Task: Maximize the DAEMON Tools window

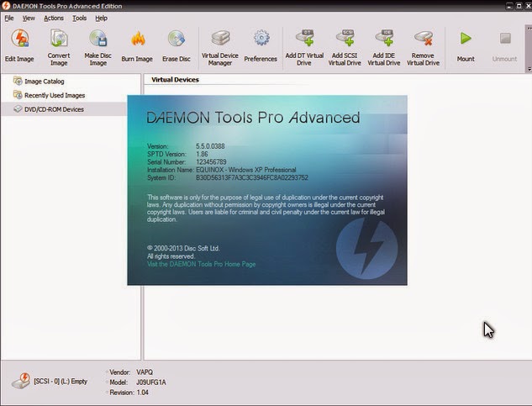Action: pyautogui.click(x=519, y=6)
